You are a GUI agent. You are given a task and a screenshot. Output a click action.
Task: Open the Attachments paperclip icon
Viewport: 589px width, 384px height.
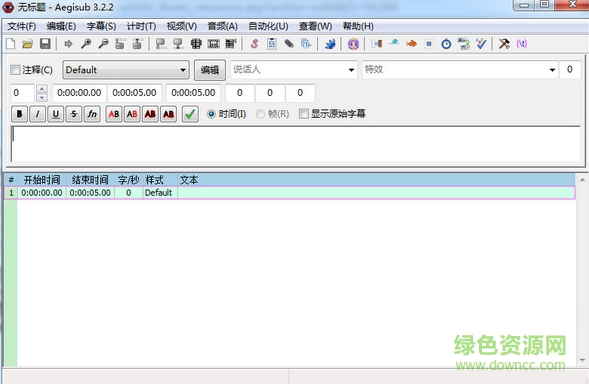[x=289, y=44]
